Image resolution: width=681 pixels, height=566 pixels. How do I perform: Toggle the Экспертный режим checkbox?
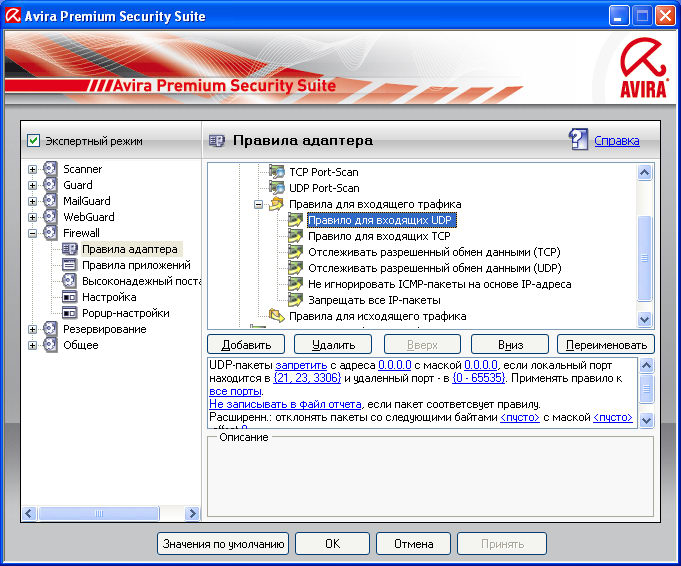coord(33,141)
